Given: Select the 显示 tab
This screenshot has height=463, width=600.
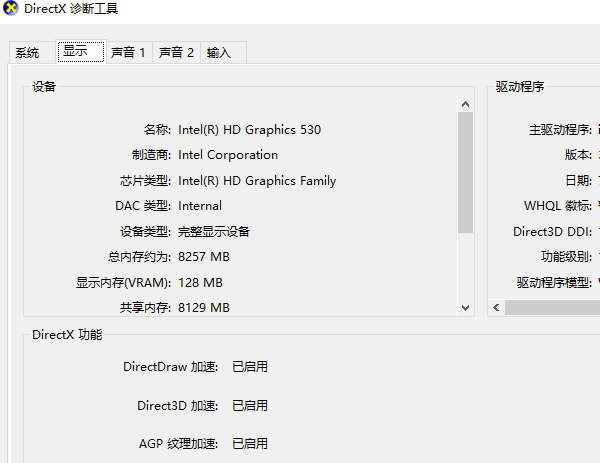Looking at the screenshot, I should [x=81, y=51].
